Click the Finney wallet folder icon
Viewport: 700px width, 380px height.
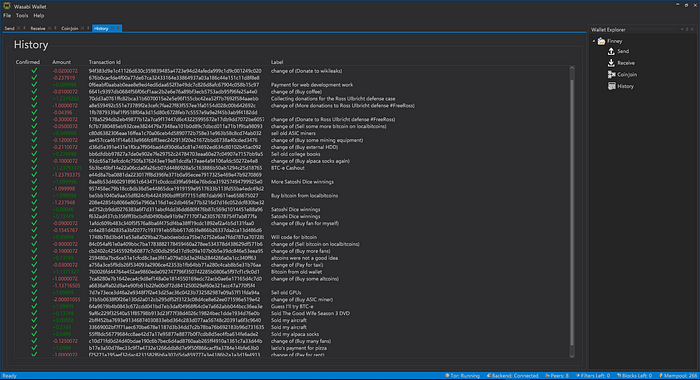601,41
